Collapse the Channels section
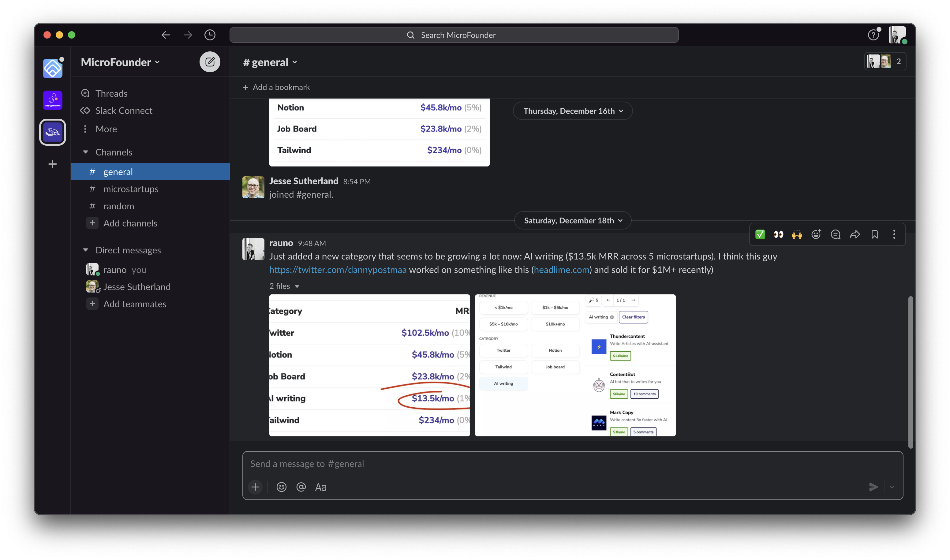The height and width of the screenshot is (560, 950). coord(86,152)
